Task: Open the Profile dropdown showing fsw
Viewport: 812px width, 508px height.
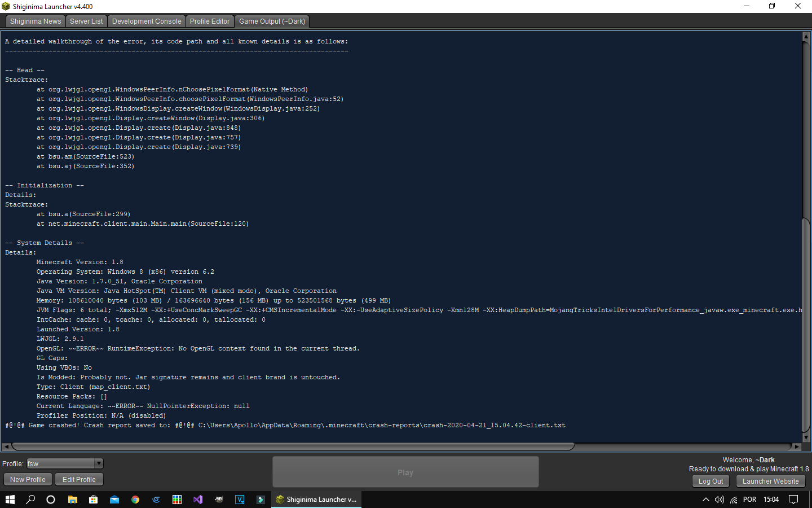Action: (65, 463)
